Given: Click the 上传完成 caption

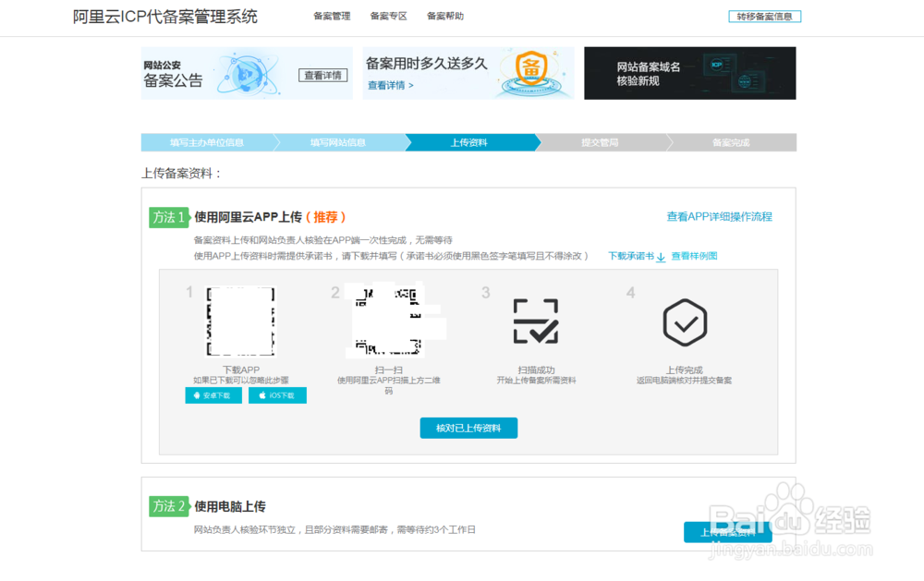Looking at the screenshot, I should click(684, 369).
